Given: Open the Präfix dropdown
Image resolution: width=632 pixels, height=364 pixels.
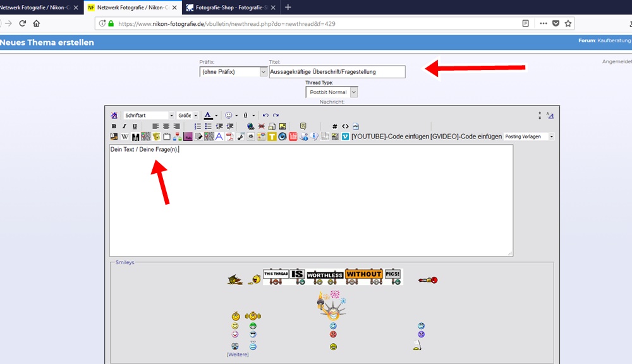Looking at the screenshot, I should click(x=233, y=72).
